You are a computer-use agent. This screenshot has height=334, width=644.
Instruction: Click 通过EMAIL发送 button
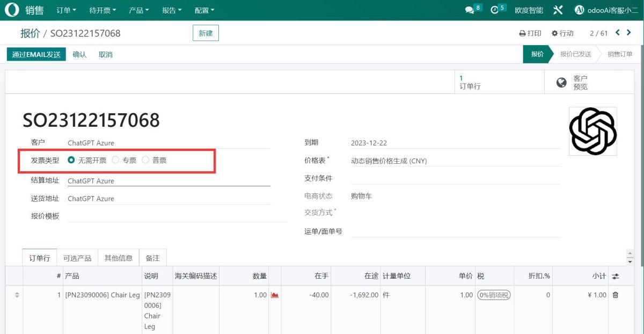pyautogui.click(x=36, y=54)
